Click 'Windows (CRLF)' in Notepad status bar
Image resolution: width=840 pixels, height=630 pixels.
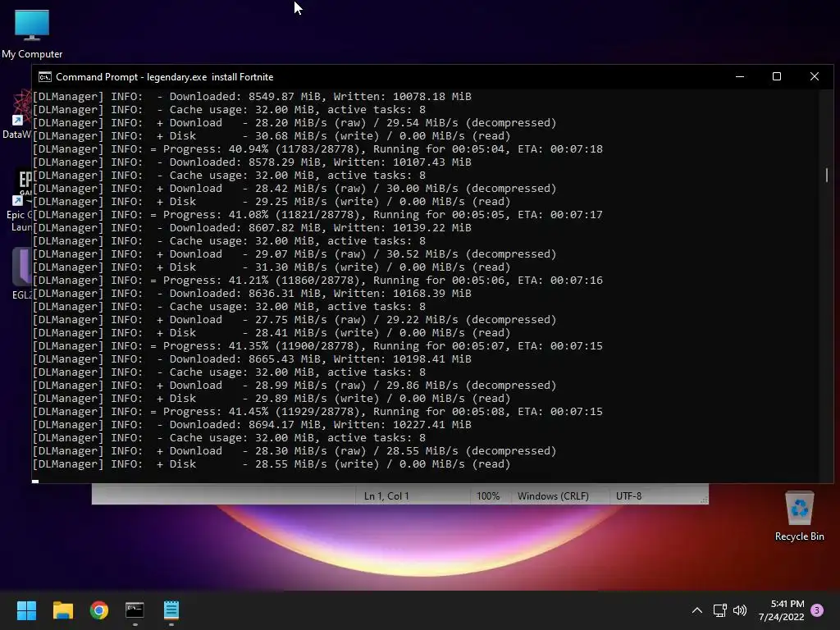coord(553,496)
